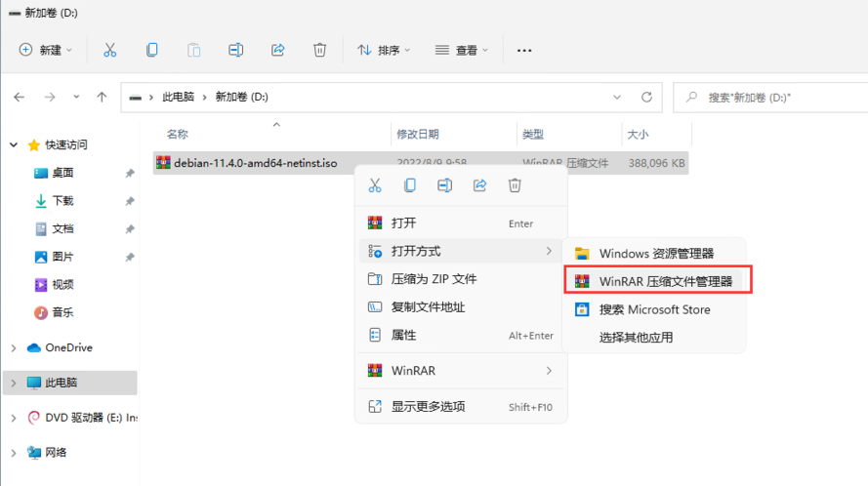Screen dimensions: 868x486
Task: Open 桌面 in quick access
Action: (62, 173)
